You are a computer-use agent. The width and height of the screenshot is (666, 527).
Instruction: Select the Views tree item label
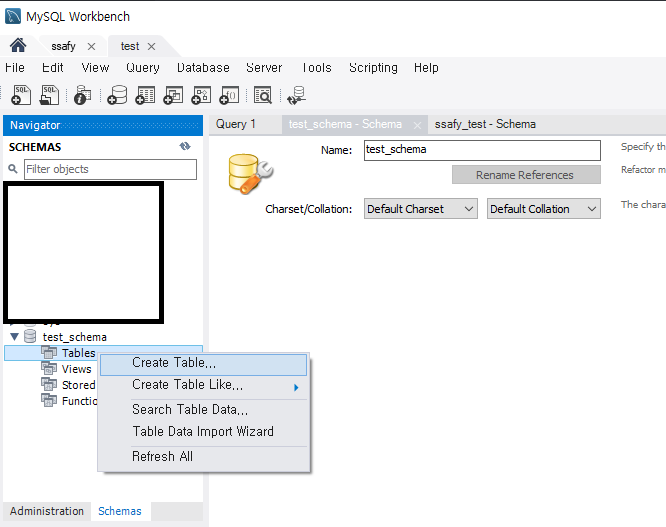click(x=76, y=369)
